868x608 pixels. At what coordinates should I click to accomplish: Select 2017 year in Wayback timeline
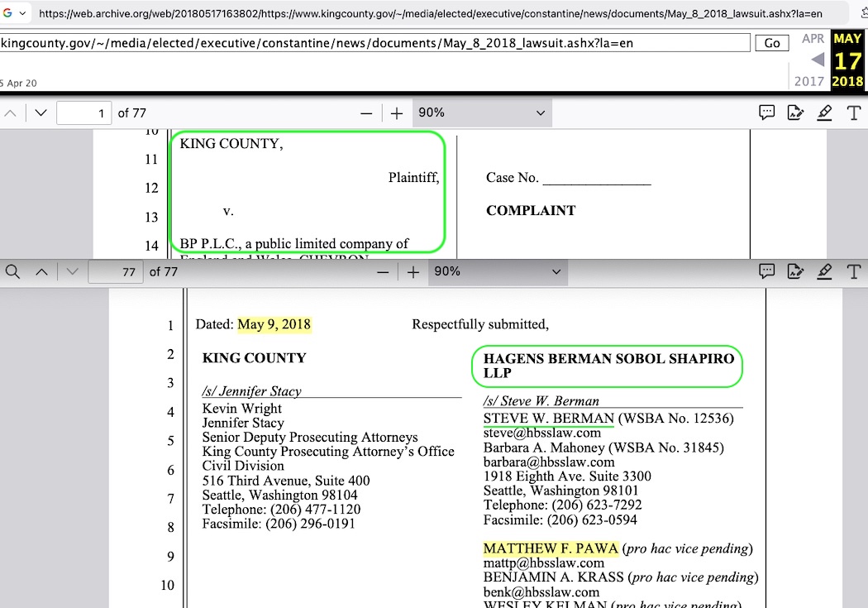[x=809, y=81]
